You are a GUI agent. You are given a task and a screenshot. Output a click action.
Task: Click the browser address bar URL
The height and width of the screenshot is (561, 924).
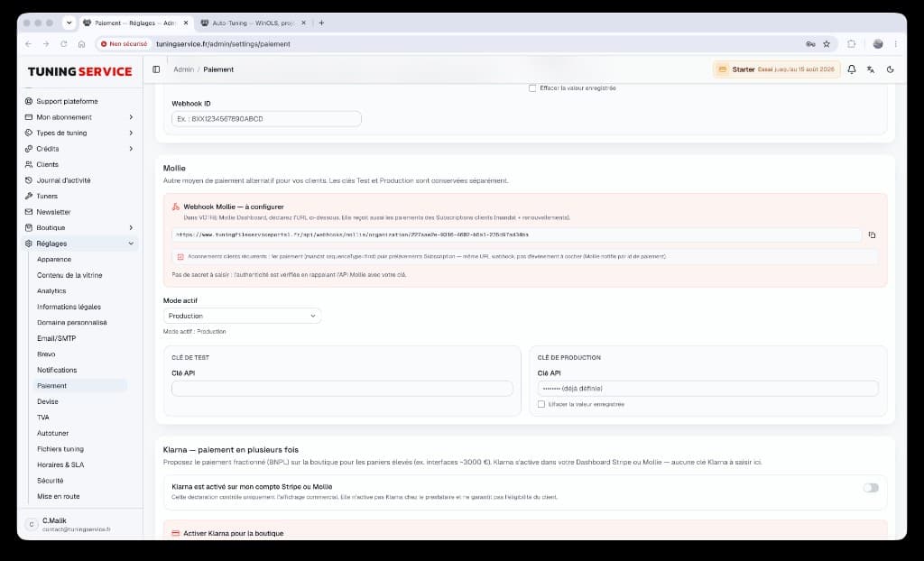[223, 44]
